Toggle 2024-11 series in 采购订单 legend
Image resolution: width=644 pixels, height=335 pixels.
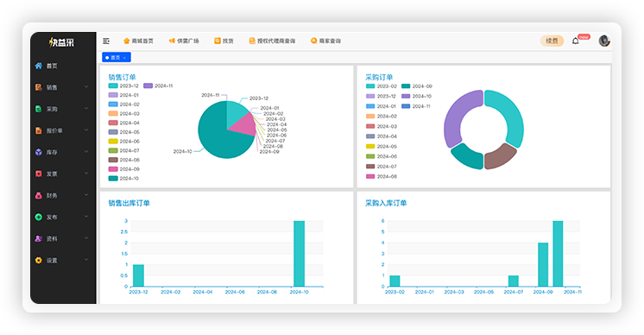click(x=416, y=106)
